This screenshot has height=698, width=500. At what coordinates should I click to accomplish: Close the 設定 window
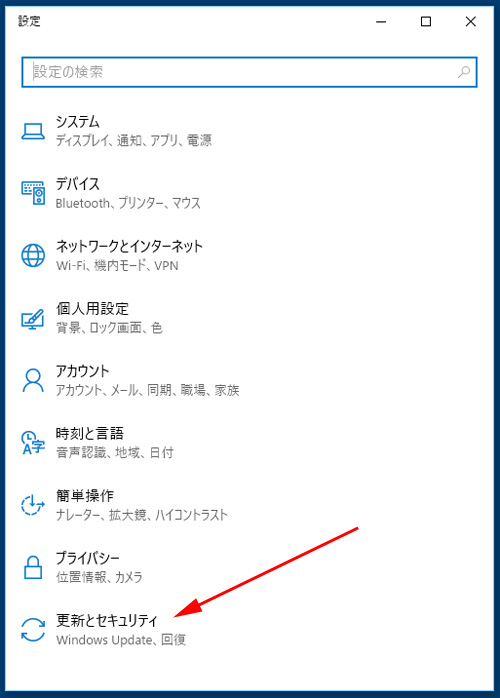point(471,21)
